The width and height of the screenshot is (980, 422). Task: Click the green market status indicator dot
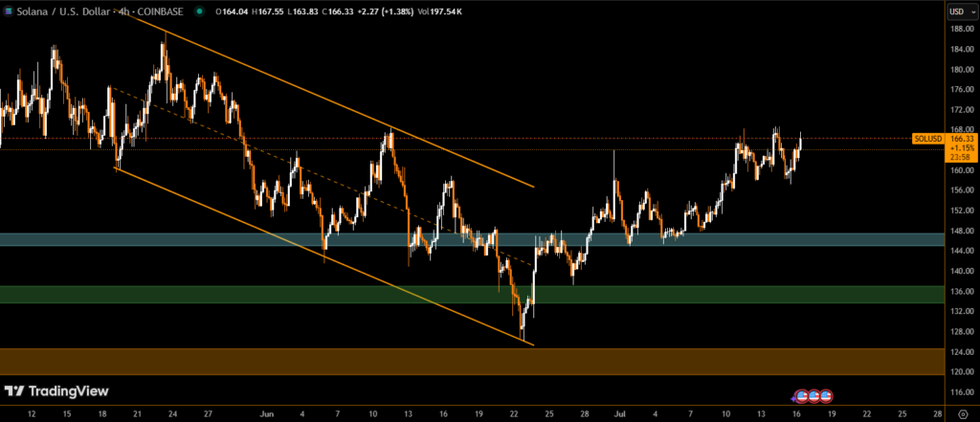point(198,11)
